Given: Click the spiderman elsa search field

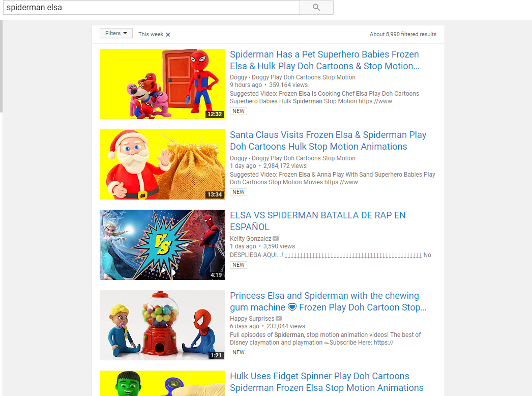Looking at the screenshot, I should pyautogui.click(x=152, y=8).
